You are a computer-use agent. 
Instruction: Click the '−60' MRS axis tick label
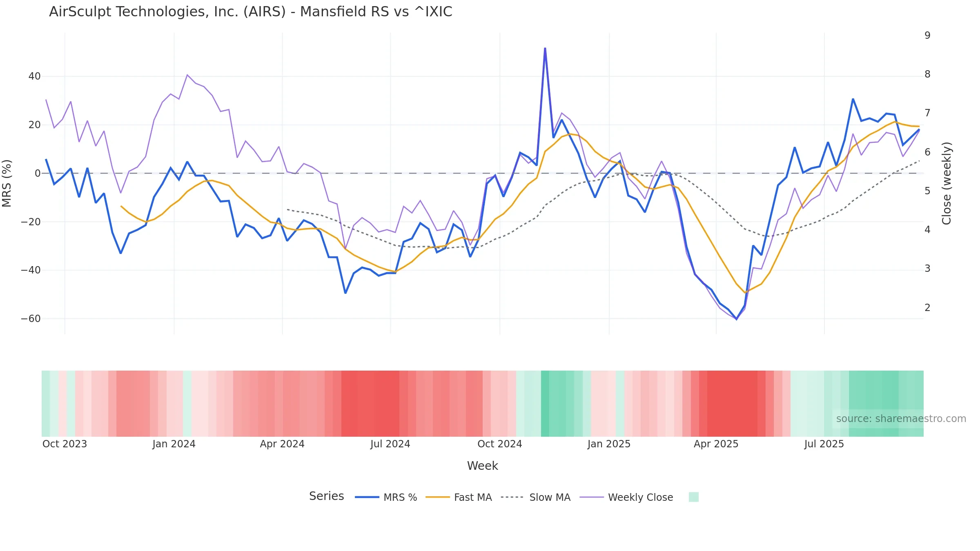[31, 318]
